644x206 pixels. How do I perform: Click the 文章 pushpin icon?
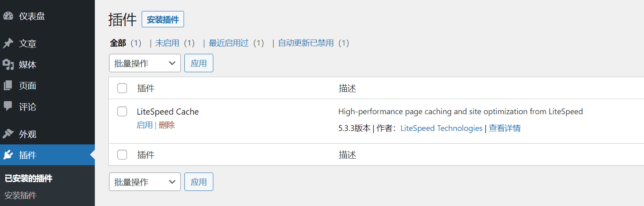tap(8, 43)
